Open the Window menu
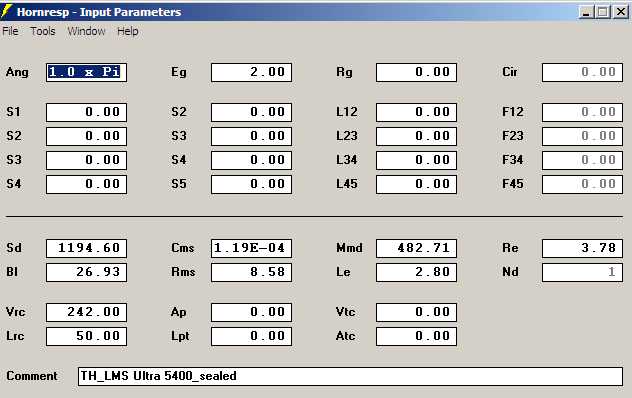This screenshot has width=632, height=398. [86, 31]
